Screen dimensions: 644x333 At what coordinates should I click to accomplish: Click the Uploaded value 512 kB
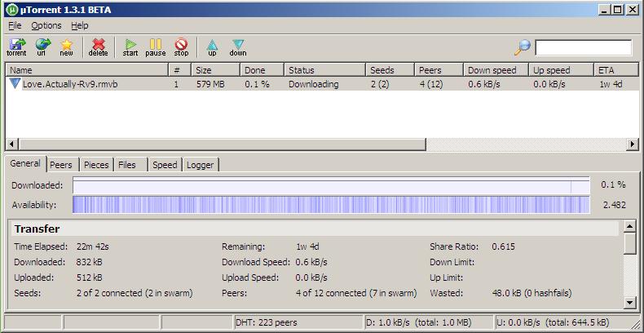[89, 278]
